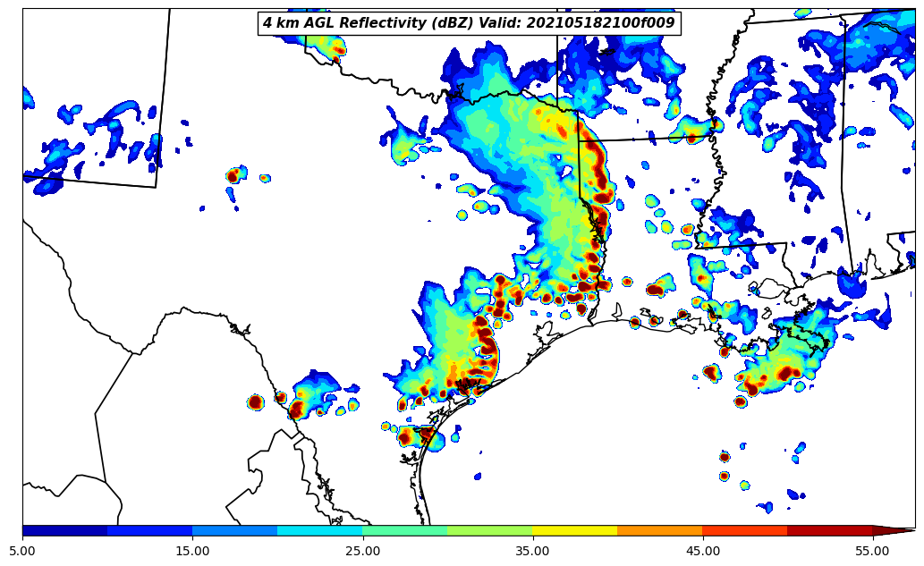Click the dark blue 5–10 dBZ colorbar segment
Image resolution: width=924 pixels, height=566 pixels.
[64, 530]
